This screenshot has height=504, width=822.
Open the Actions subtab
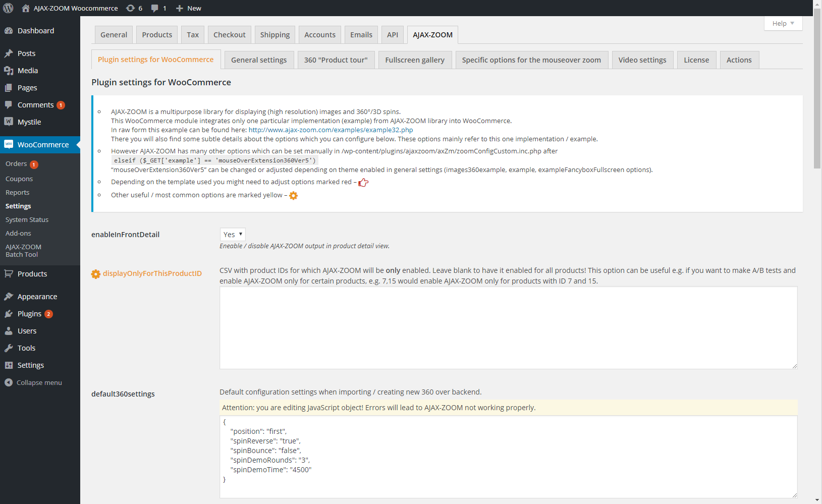(739, 60)
